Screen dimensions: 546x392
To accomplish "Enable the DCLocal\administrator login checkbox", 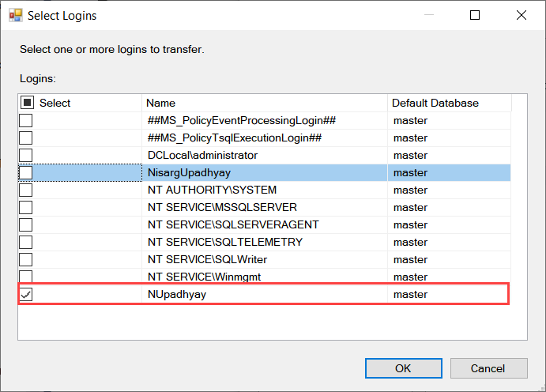I will (x=26, y=155).
